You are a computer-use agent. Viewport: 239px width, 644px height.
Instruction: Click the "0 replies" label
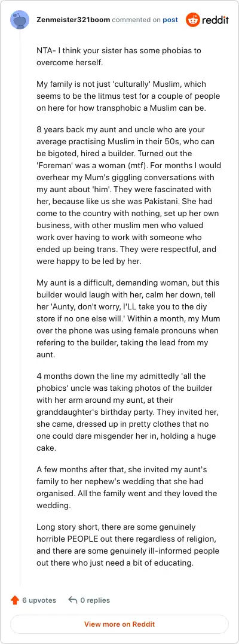pyautogui.click(x=95, y=600)
